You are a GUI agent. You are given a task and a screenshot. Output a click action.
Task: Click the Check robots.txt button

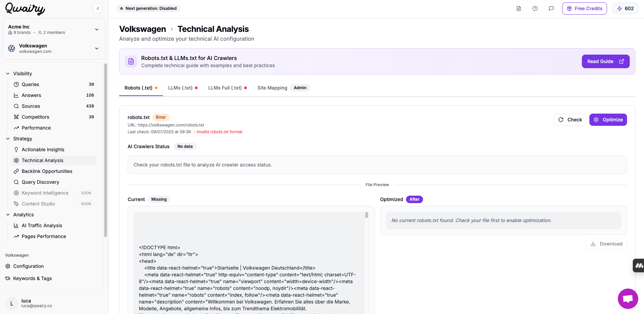[570, 120]
